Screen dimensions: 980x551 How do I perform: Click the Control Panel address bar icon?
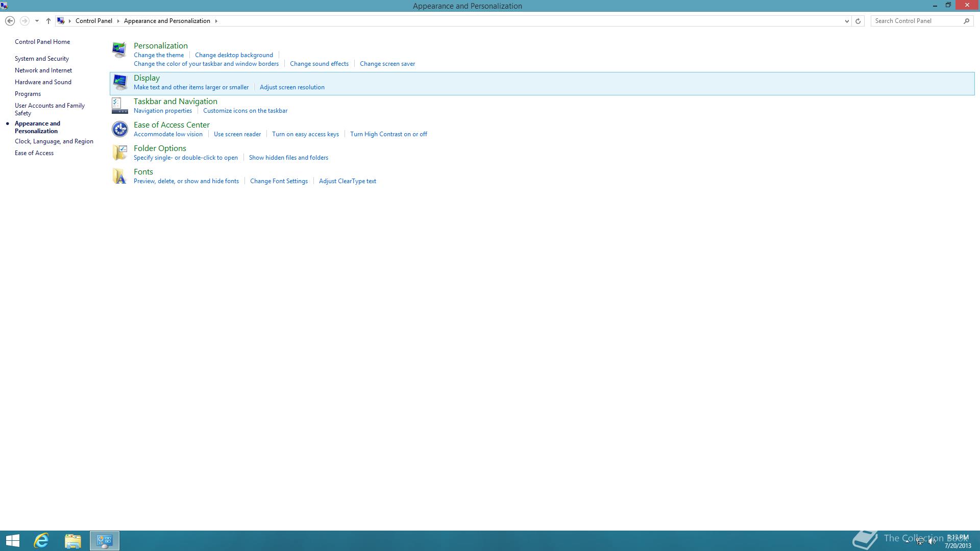[x=61, y=21]
